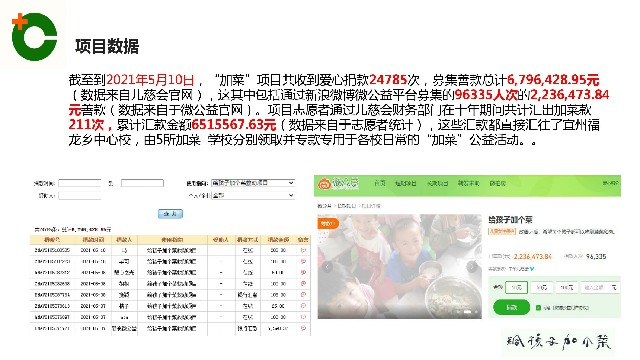Jump to last slide using carousel dots
This screenshot has height=360, width=640.
[x=476, y=312]
